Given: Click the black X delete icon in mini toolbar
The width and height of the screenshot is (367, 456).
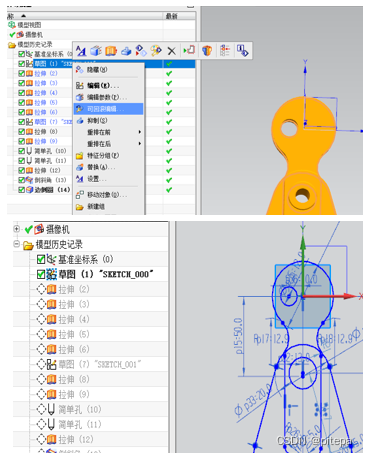Looking at the screenshot, I should coord(171,51).
